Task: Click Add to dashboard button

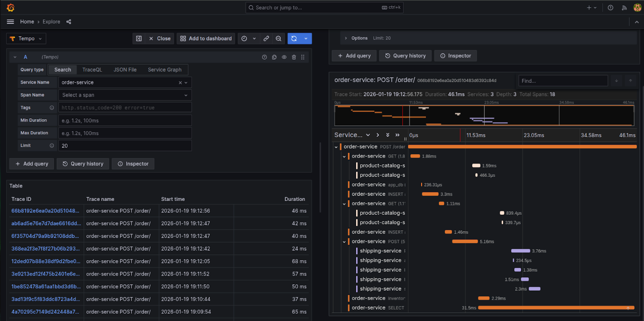Action: click(206, 38)
